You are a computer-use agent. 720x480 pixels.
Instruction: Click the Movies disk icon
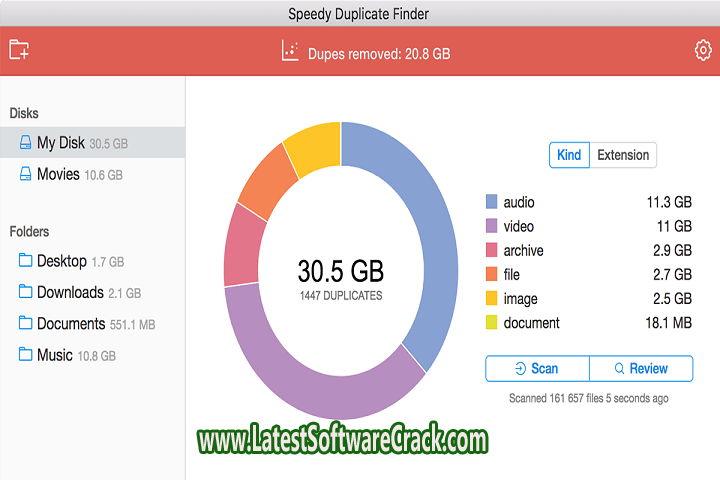coord(25,174)
